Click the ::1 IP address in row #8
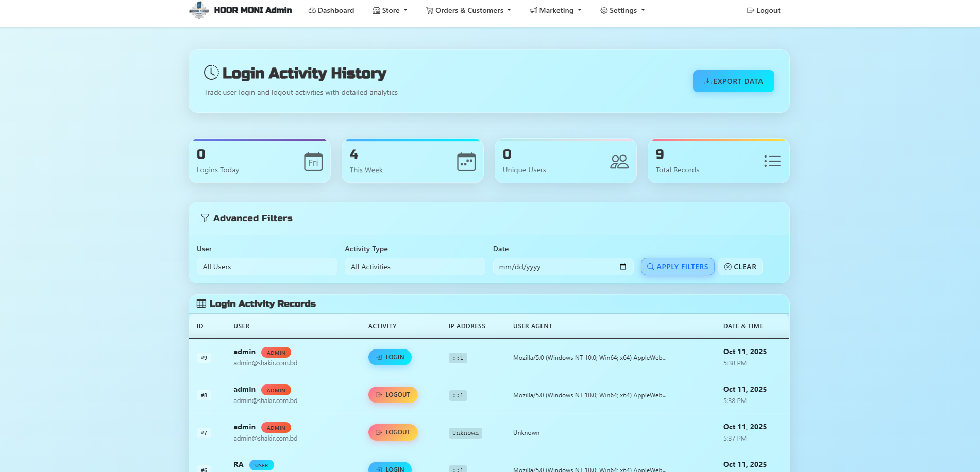Screen dimensions: 980x472 458,395
